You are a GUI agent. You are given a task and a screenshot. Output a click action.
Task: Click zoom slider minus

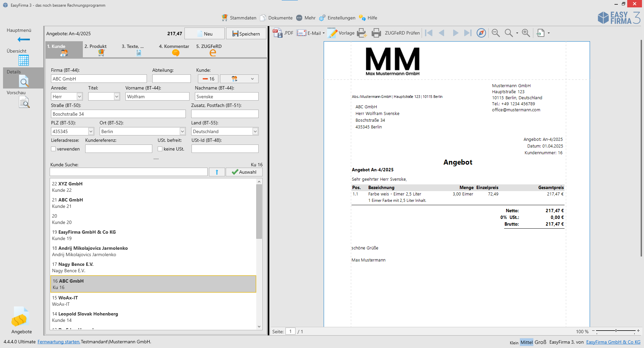coord(593,331)
